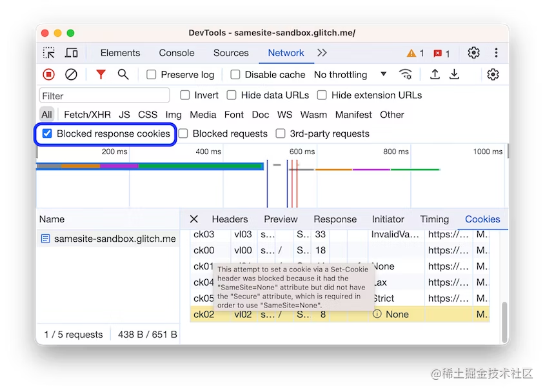Select the ck03 cookie row
This screenshot has width=545, height=392.
coord(340,234)
